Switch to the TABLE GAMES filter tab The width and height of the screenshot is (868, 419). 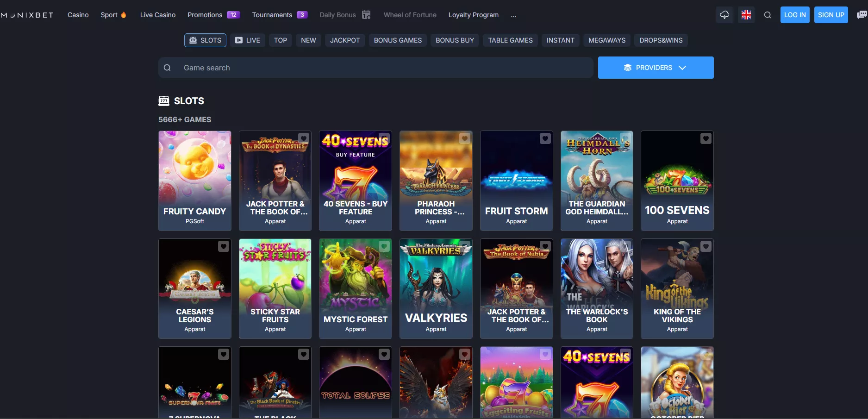click(x=510, y=40)
